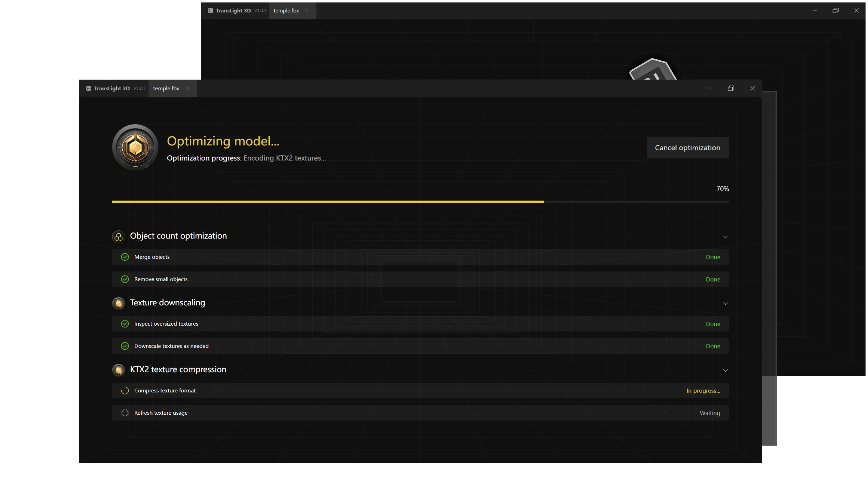Screen dimensions: 868x488
Task: Click the Waiting status text
Action: point(710,413)
